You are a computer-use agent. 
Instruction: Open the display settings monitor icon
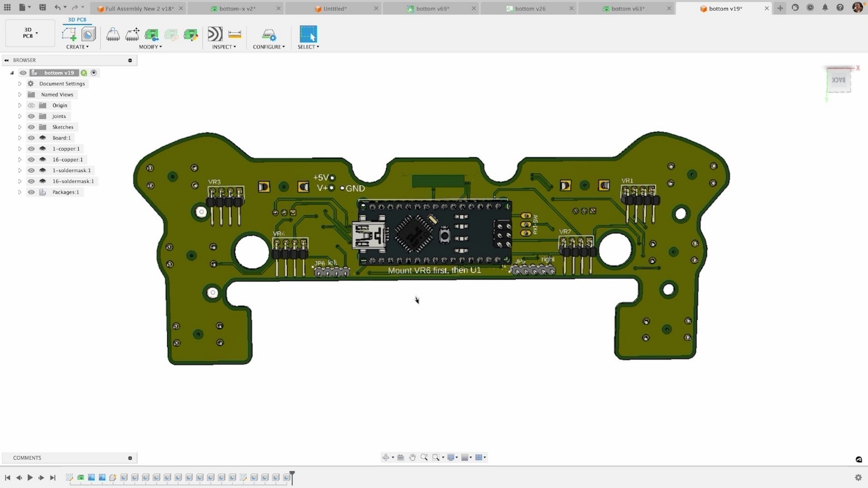(x=450, y=457)
